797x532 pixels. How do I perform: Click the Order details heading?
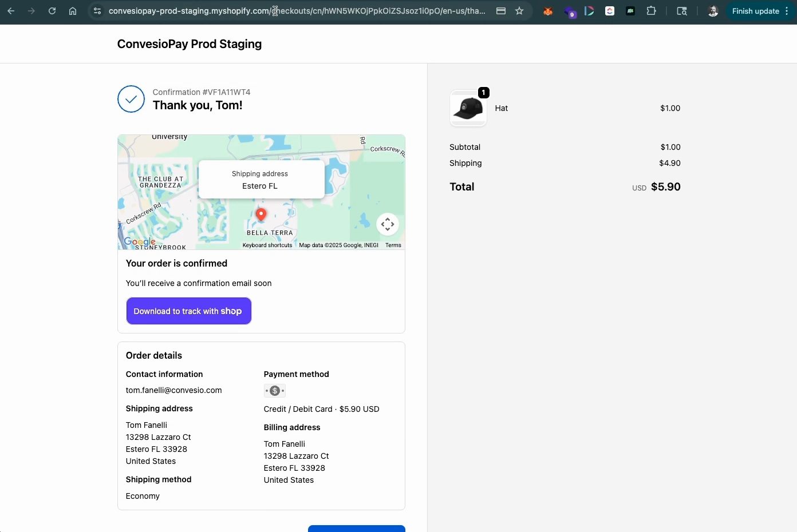coord(154,356)
